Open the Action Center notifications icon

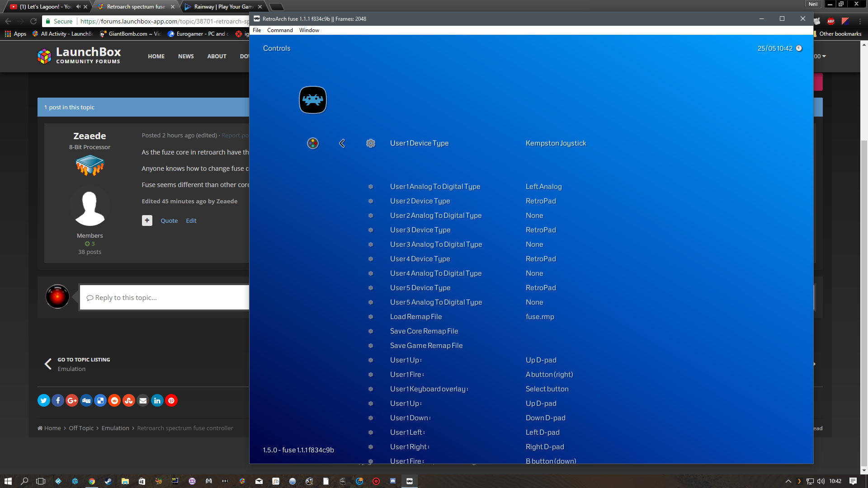[x=853, y=481]
